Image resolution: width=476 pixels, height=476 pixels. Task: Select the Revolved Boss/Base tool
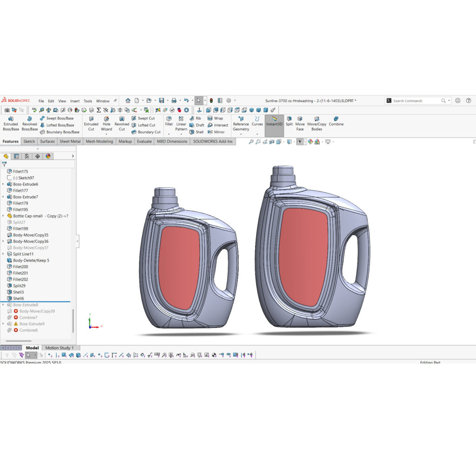[x=29, y=124]
